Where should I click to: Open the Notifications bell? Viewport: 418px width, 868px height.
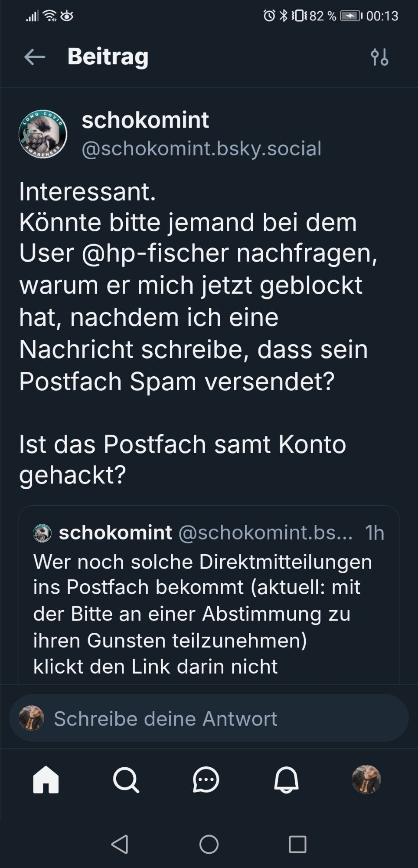(x=286, y=780)
